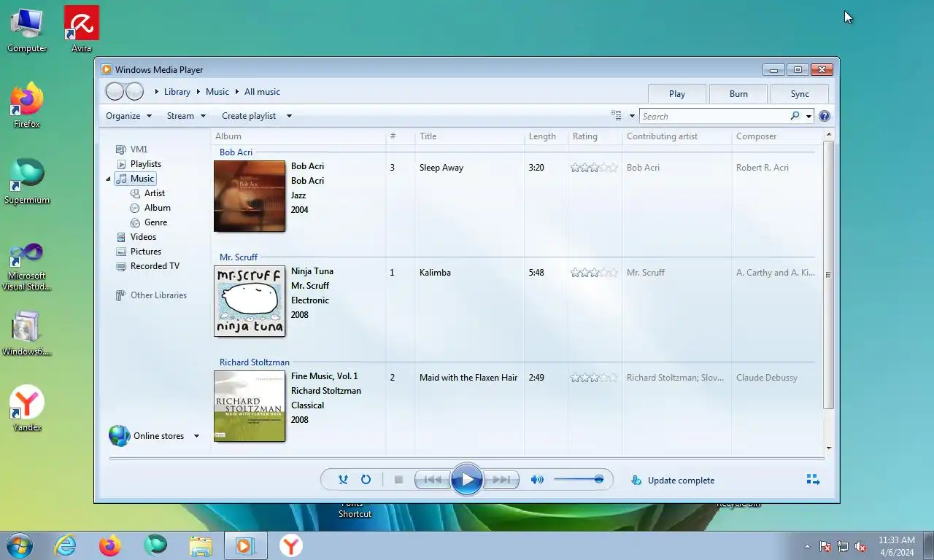Open search options dropdown arrow

coord(808,116)
